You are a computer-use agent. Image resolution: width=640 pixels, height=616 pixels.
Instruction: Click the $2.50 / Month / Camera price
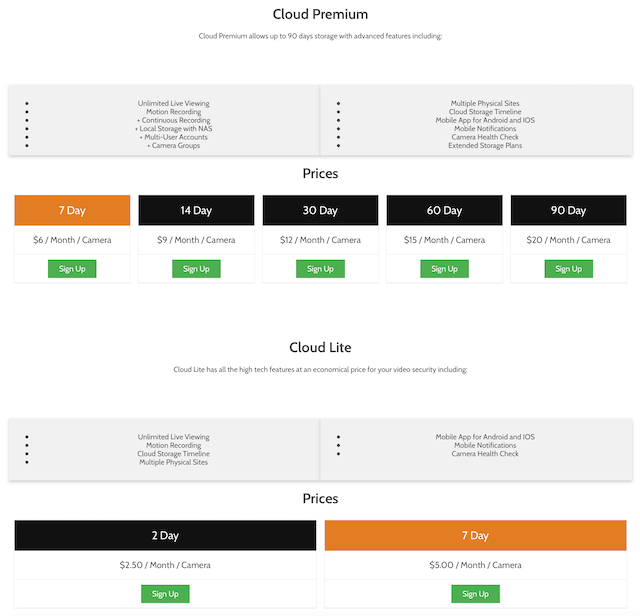click(165, 565)
